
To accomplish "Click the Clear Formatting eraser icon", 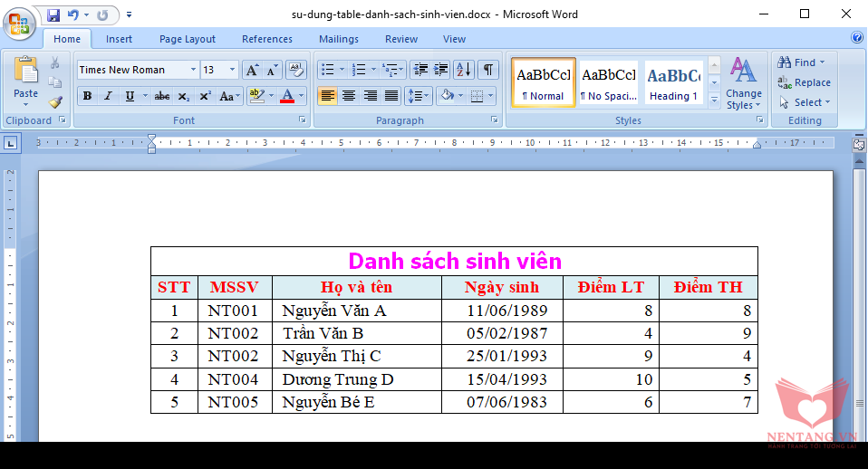I will point(296,70).
